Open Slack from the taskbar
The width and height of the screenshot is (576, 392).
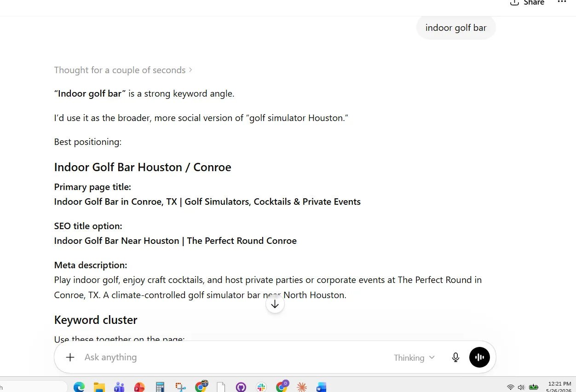pyautogui.click(x=261, y=387)
